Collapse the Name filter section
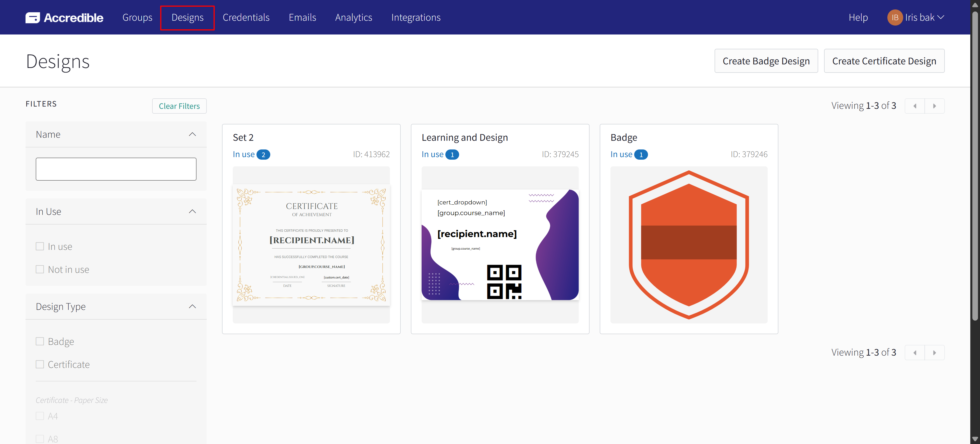Image resolution: width=980 pixels, height=444 pixels. [x=192, y=134]
